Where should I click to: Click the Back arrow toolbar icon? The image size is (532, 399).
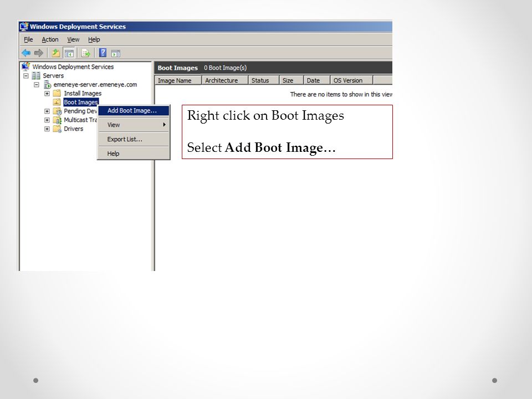click(x=26, y=53)
